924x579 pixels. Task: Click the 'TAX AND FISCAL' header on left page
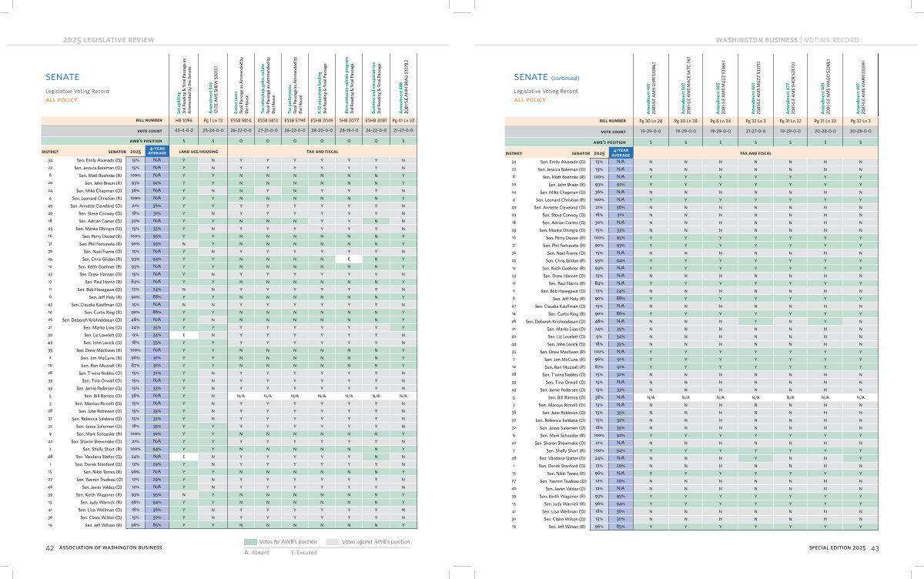pos(322,152)
